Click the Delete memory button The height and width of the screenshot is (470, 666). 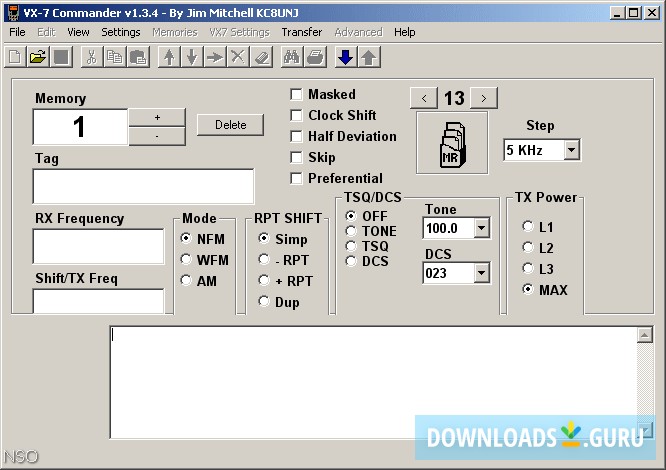231,125
